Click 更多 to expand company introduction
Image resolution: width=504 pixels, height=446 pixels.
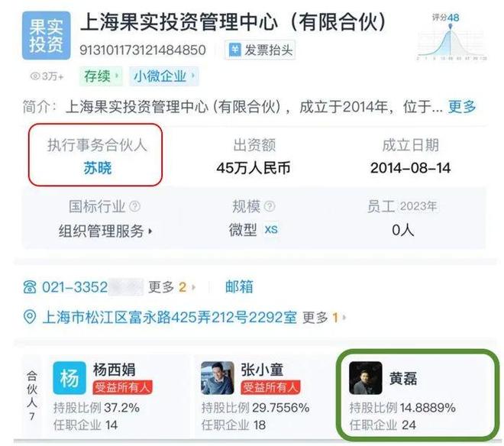click(462, 107)
